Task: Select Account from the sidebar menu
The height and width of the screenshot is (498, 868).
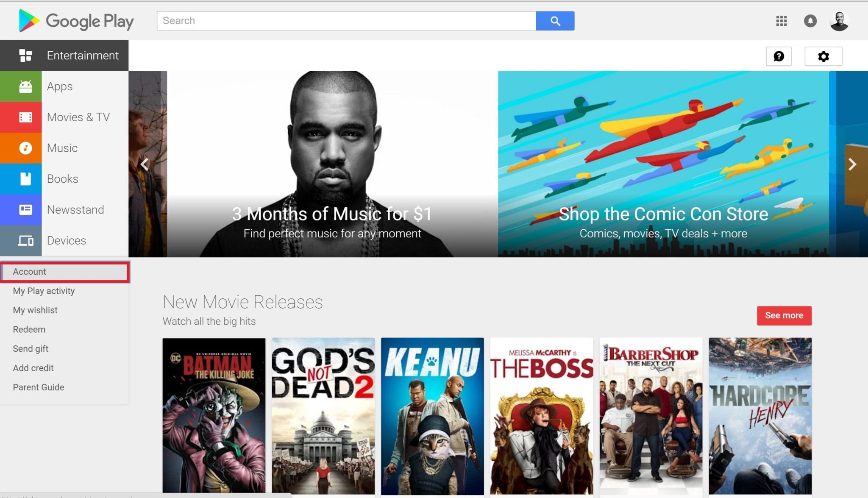Action: 30,272
